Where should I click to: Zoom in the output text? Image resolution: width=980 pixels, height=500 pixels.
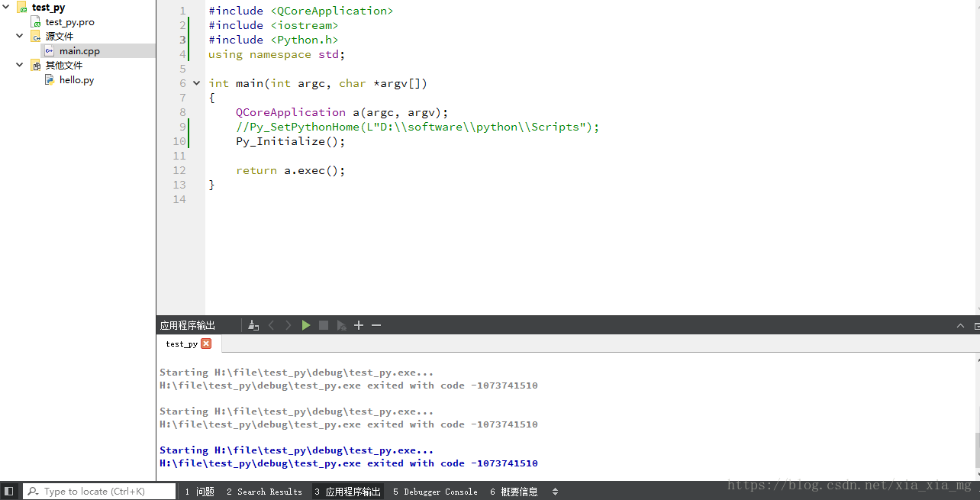[359, 325]
